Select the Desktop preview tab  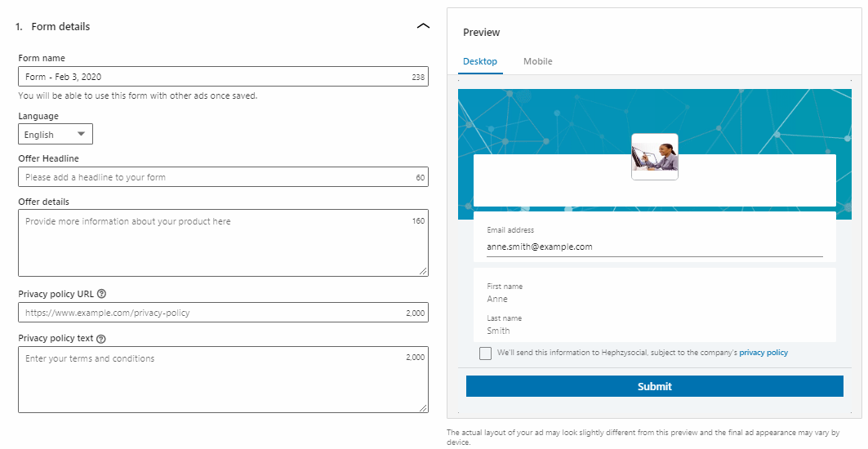pyautogui.click(x=480, y=61)
